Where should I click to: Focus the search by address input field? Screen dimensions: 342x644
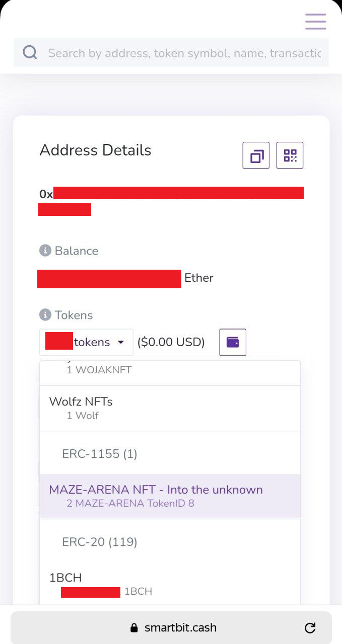[184, 53]
